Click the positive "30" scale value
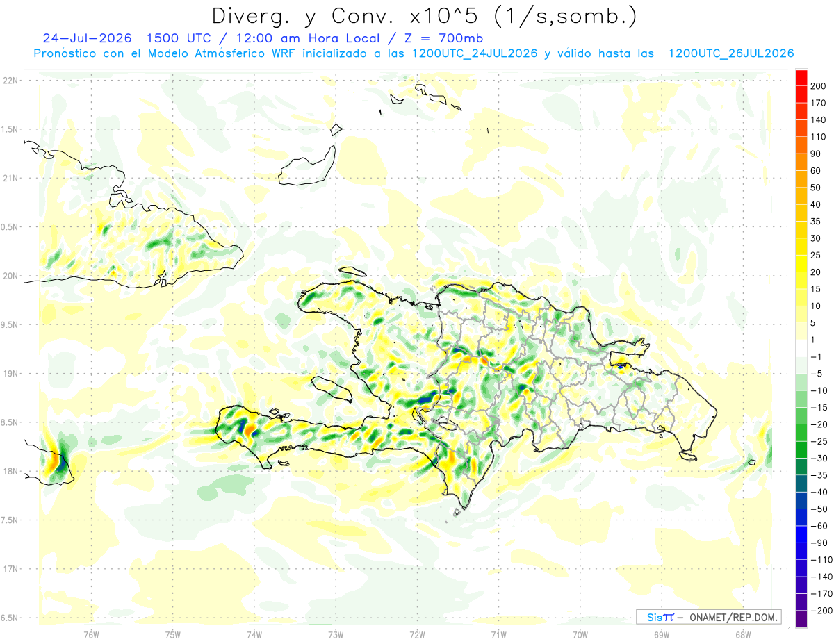This screenshot has height=644, width=834. (x=816, y=238)
